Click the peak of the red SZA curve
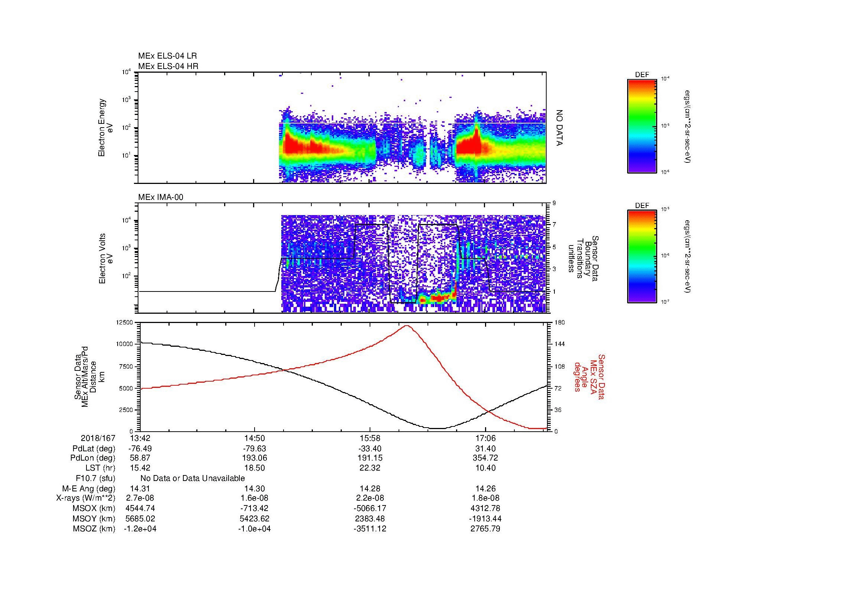 [407, 326]
